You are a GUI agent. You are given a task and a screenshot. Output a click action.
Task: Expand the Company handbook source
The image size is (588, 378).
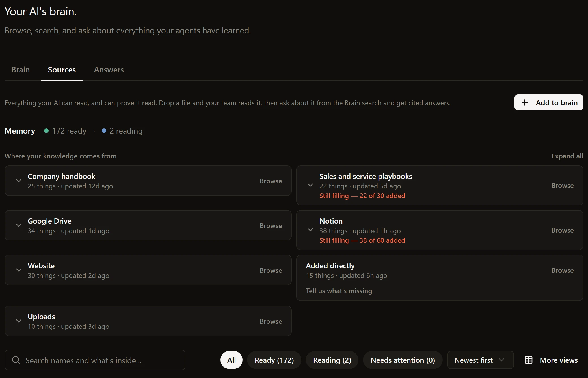(x=19, y=181)
